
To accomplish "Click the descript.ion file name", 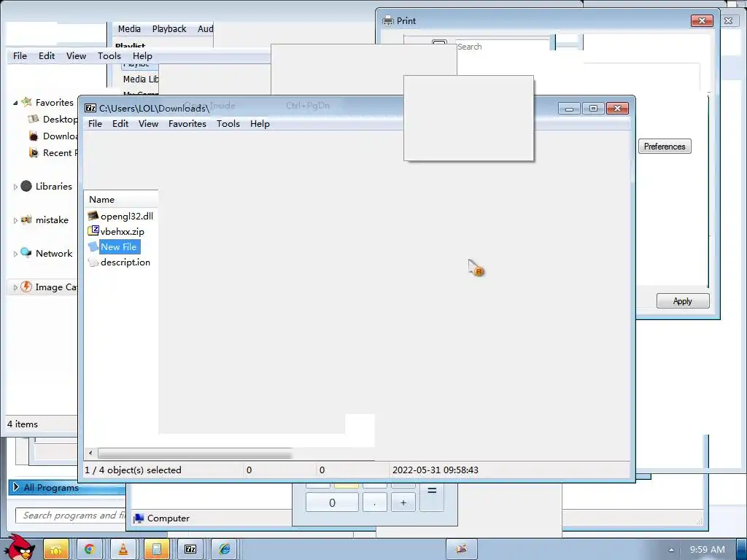I will coord(125,262).
